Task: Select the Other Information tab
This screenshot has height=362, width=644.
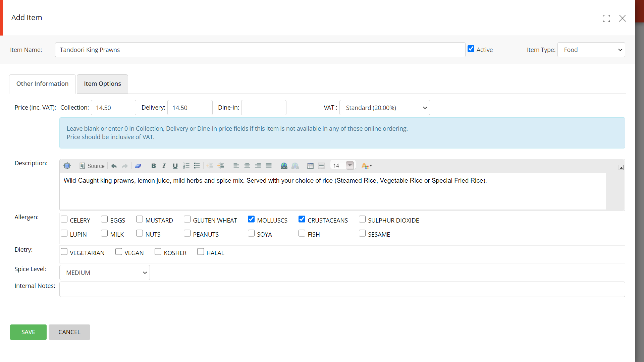Action: click(x=42, y=84)
